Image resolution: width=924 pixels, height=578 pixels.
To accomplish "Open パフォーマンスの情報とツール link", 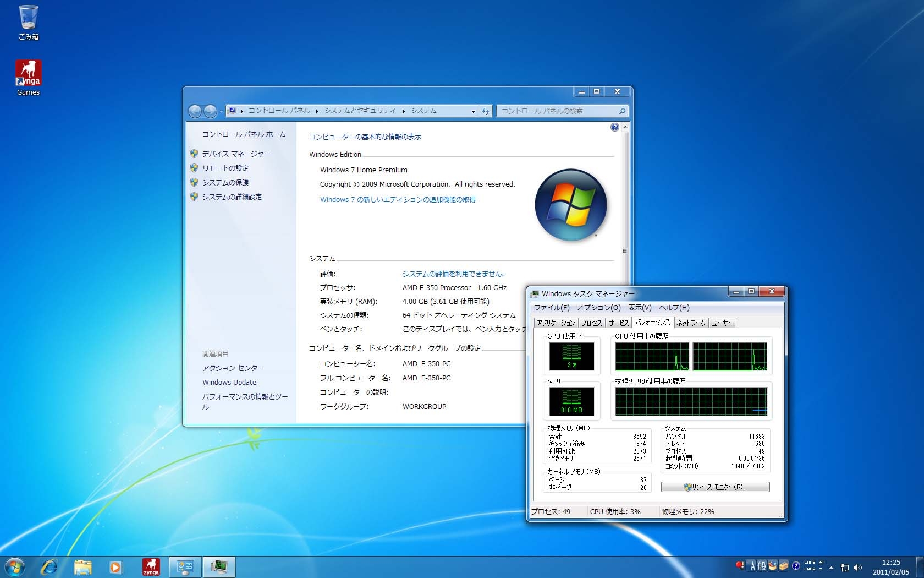I will (x=245, y=401).
